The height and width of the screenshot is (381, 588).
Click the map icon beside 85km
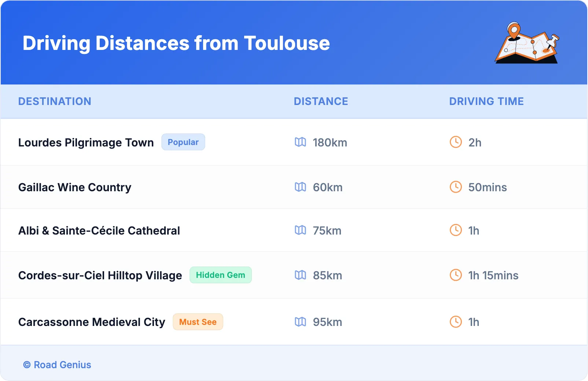(x=300, y=275)
